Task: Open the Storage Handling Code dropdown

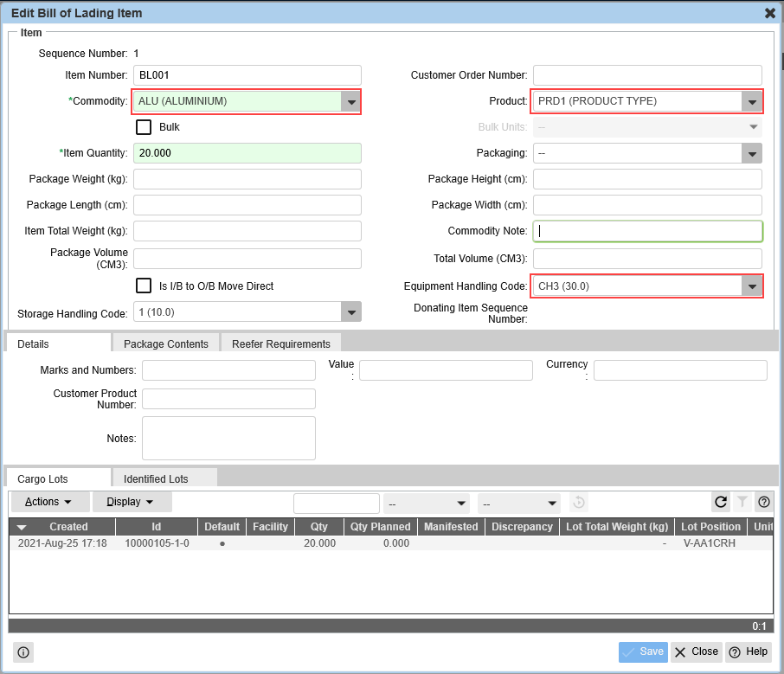Action: pos(351,312)
